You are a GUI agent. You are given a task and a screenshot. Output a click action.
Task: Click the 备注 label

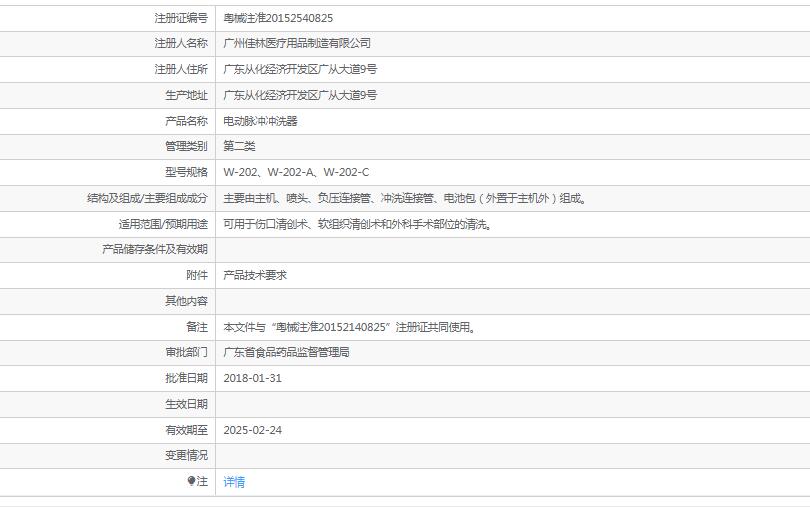(197, 327)
